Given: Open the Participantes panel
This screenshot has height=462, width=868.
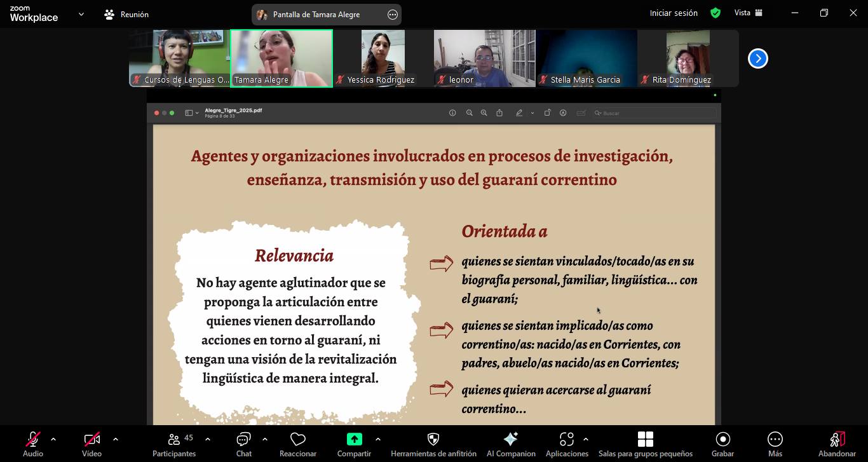Looking at the screenshot, I should [x=173, y=444].
